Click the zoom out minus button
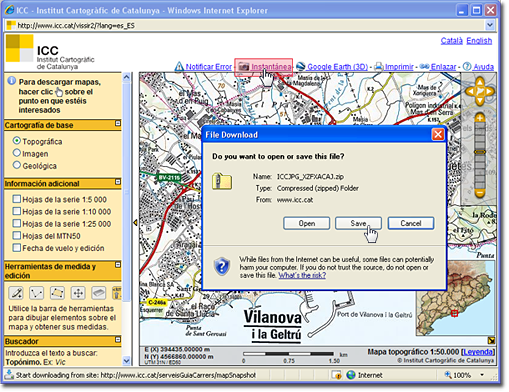 point(480,193)
